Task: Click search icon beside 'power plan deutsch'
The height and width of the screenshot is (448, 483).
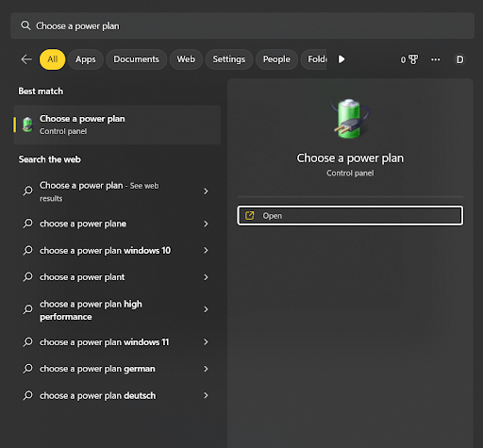Action: (x=28, y=395)
